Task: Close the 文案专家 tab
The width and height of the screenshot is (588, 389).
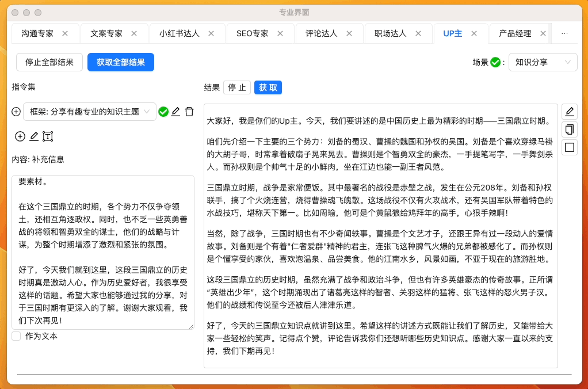Action: (134, 33)
